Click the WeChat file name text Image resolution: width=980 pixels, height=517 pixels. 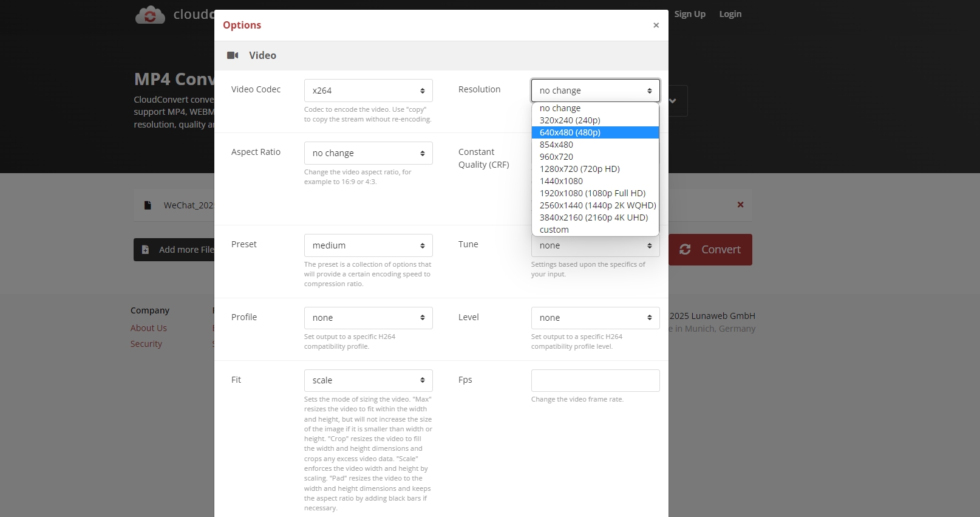(x=189, y=205)
